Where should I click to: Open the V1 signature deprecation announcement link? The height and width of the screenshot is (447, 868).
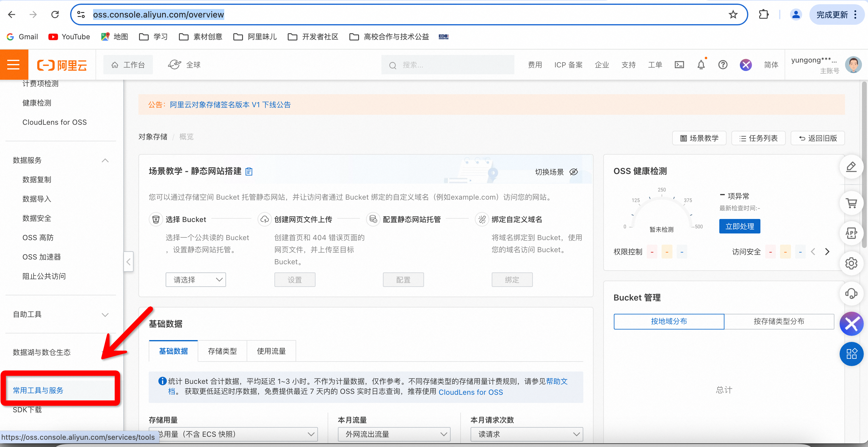tap(230, 105)
